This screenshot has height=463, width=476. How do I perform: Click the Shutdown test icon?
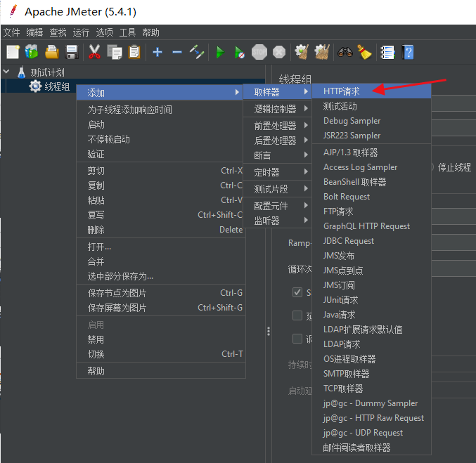pyautogui.click(x=279, y=52)
